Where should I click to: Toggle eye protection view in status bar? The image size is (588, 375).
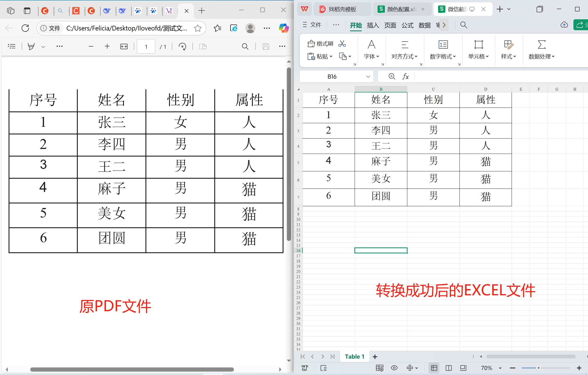(x=394, y=368)
